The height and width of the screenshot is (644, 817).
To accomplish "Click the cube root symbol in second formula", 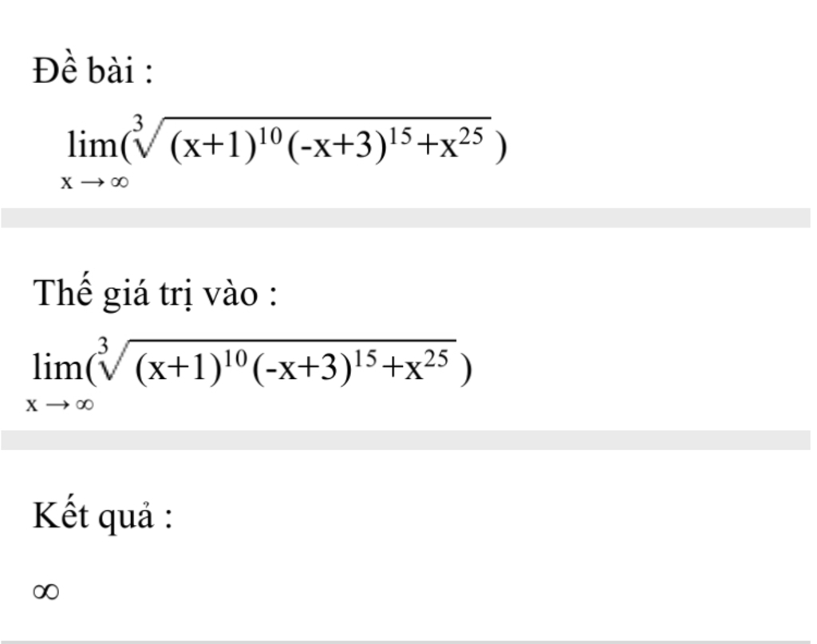I will tap(109, 359).
